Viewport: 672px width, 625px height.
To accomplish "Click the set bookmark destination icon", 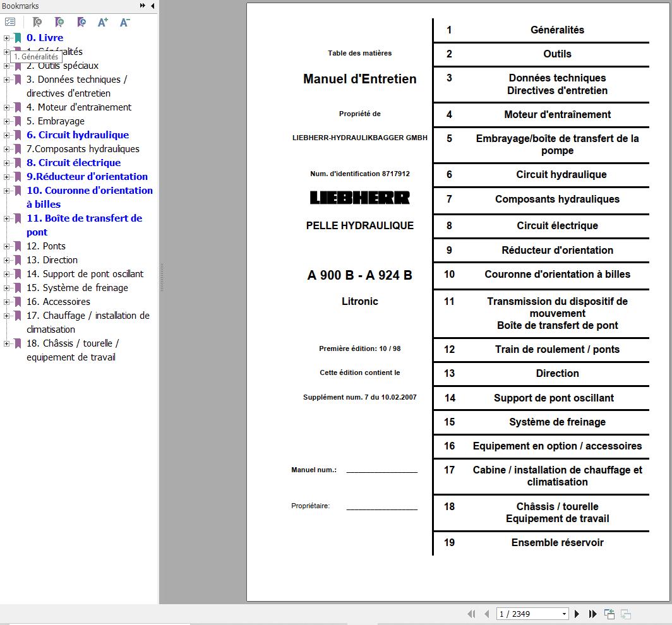I will [81, 22].
